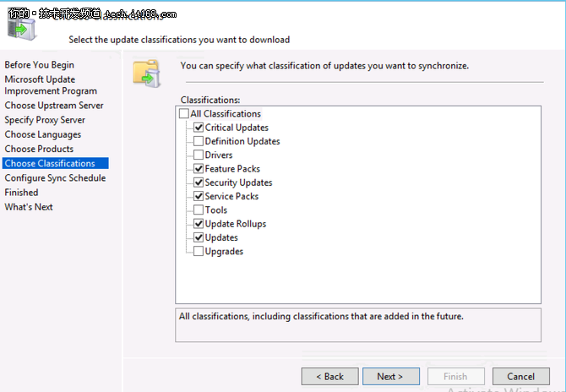Select the Updates label in list
Image resolution: width=566 pixels, height=392 pixels.
[221, 237]
